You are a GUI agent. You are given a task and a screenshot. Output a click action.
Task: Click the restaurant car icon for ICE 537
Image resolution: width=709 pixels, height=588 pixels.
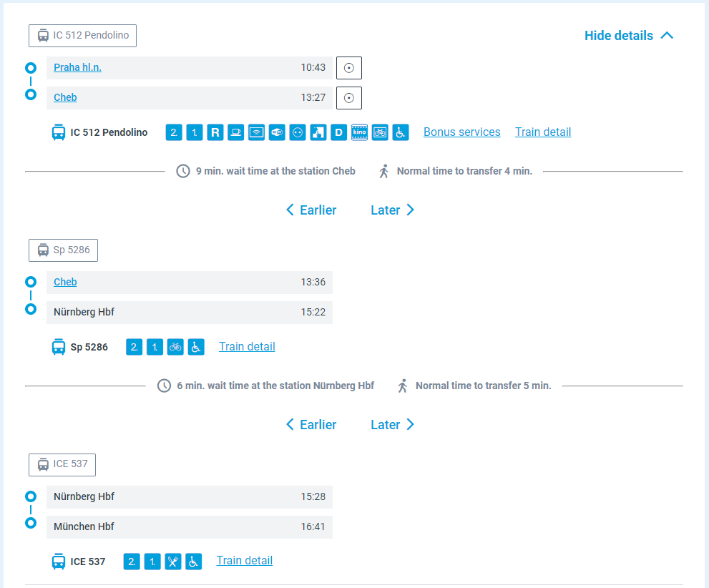point(172,562)
